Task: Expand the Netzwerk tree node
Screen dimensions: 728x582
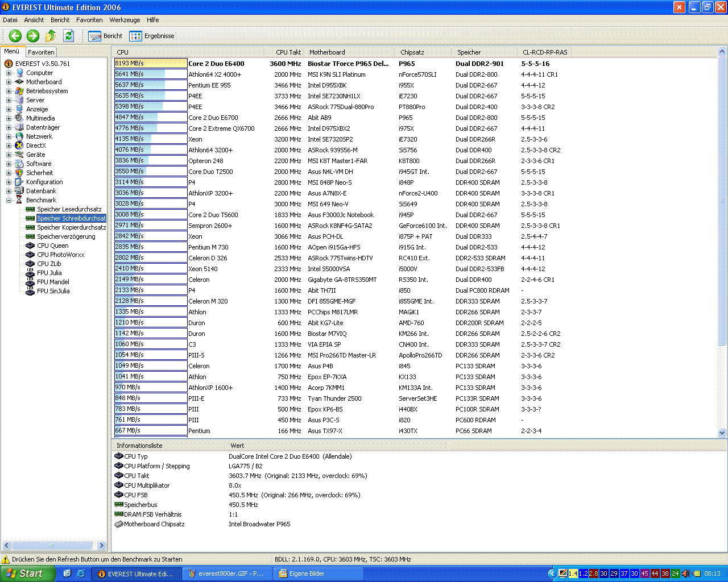Action: (x=9, y=136)
